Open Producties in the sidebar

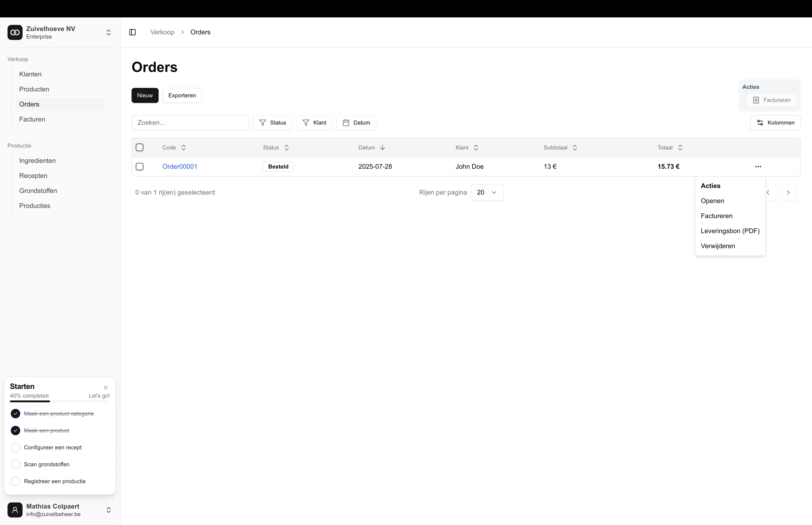60,206
